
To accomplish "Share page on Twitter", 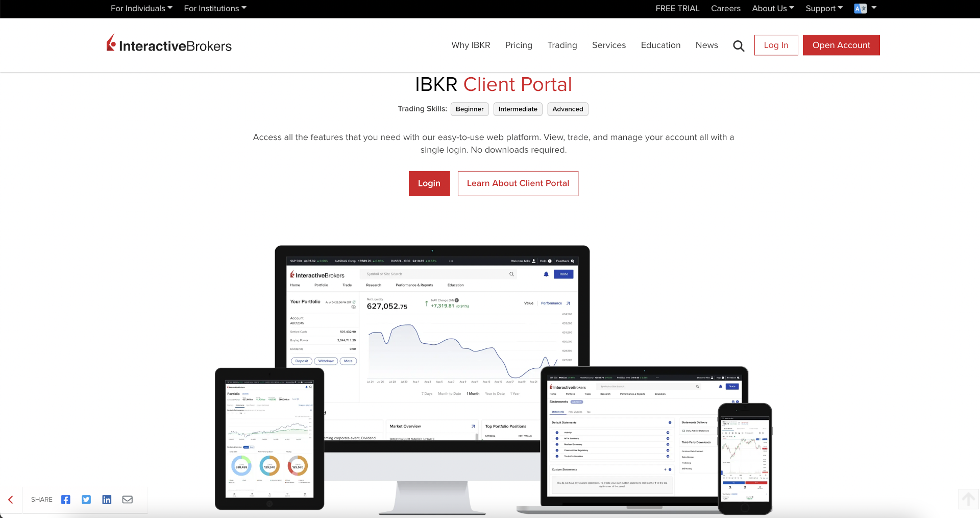I will tap(86, 500).
